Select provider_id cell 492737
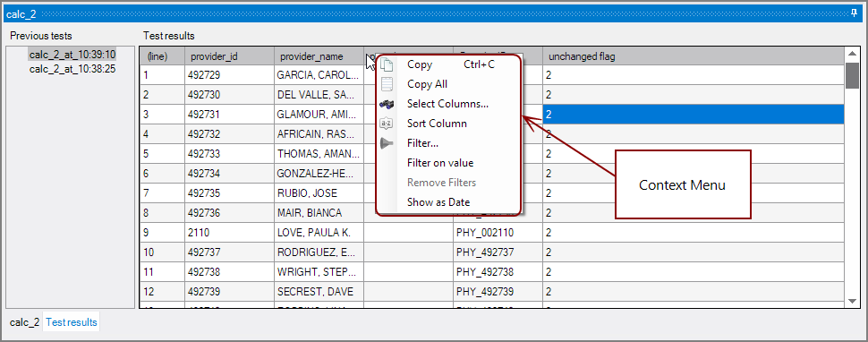This screenshot has height=342, width=868. [230, 252]
